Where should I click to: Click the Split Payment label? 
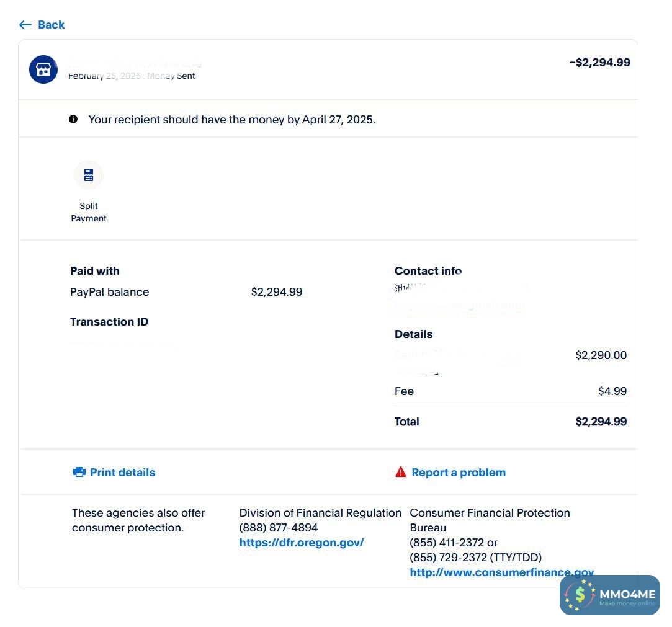(89, 212)
